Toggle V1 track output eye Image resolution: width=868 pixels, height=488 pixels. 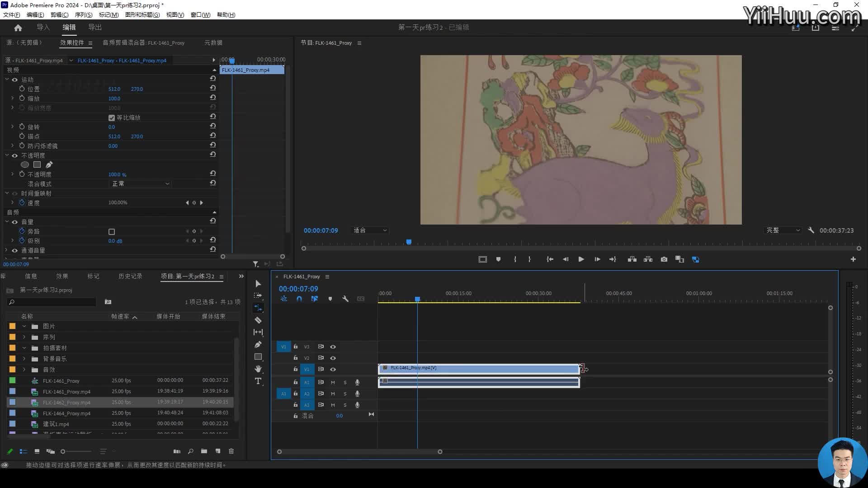coord(333,369)
